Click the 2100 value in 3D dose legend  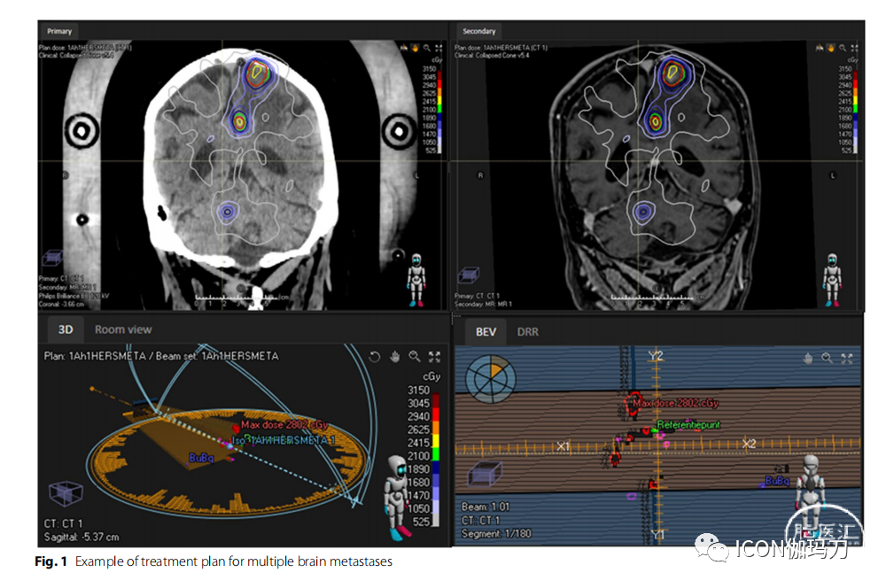click(418, 456)
